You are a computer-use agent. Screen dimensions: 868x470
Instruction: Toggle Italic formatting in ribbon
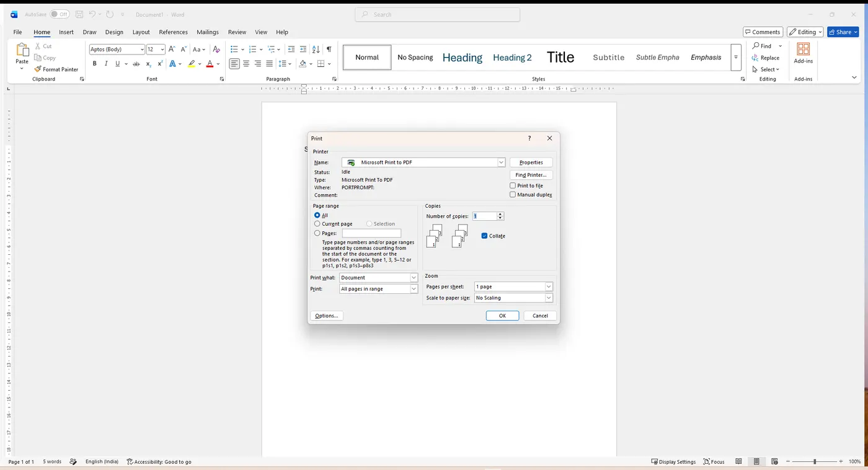pyautogui.click(x=106, y=64)
